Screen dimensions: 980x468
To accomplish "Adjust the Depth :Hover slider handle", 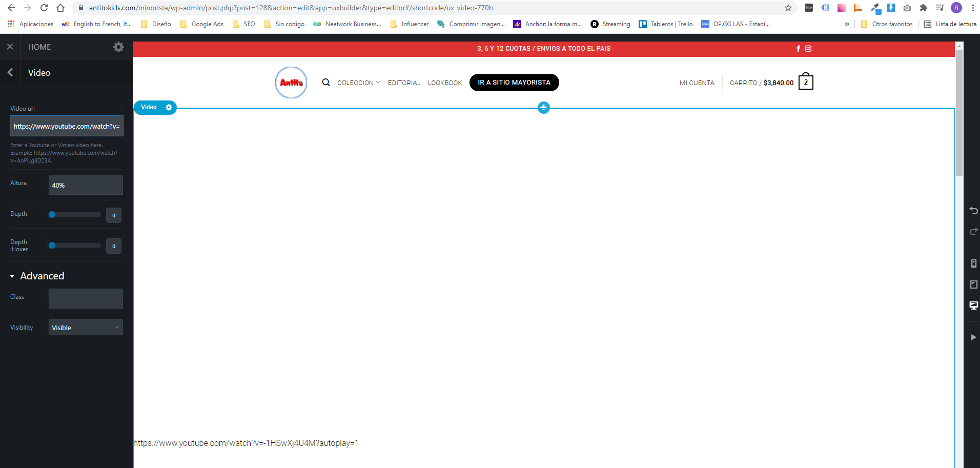I will 52,246.
